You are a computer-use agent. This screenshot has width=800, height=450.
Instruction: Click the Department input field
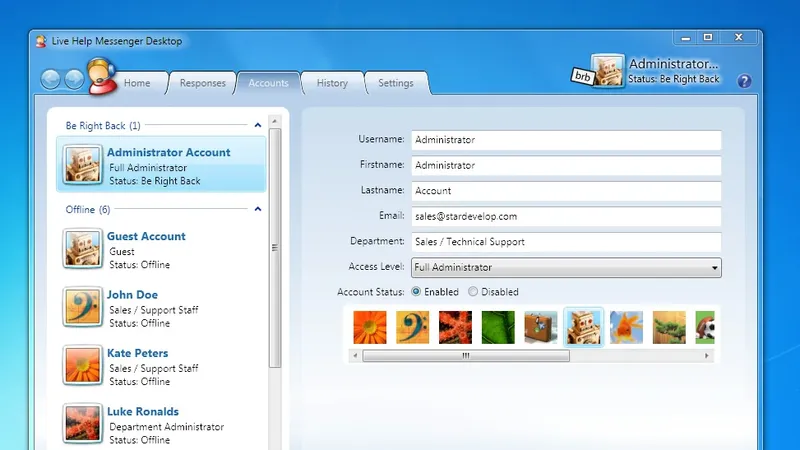566,242
